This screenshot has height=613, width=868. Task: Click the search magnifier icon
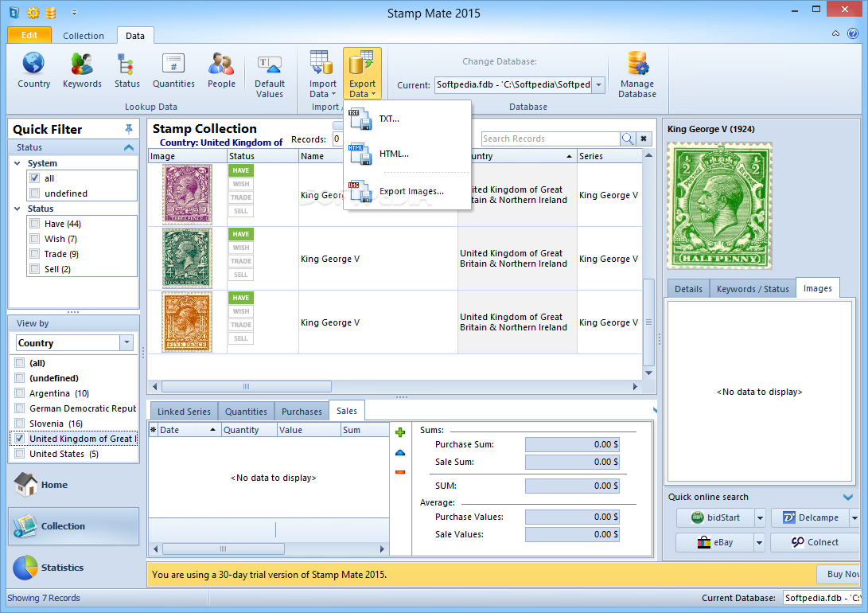(x=627, y=139)
